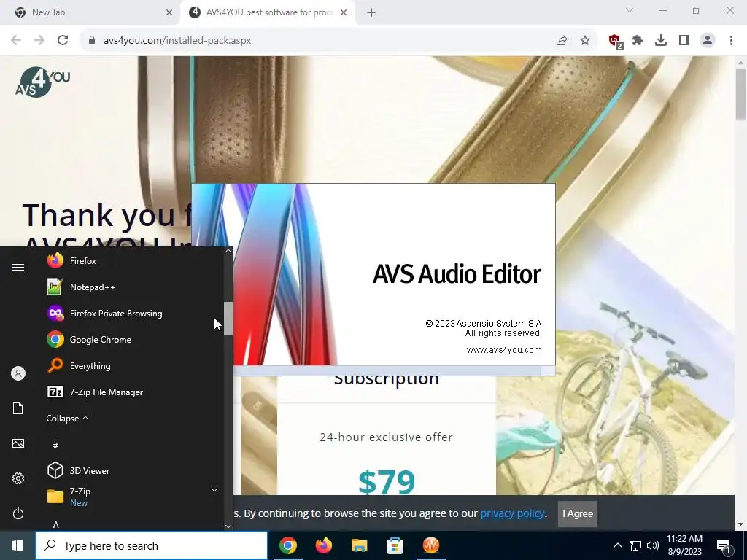Click the $79 price on the offer

point(387,483)
